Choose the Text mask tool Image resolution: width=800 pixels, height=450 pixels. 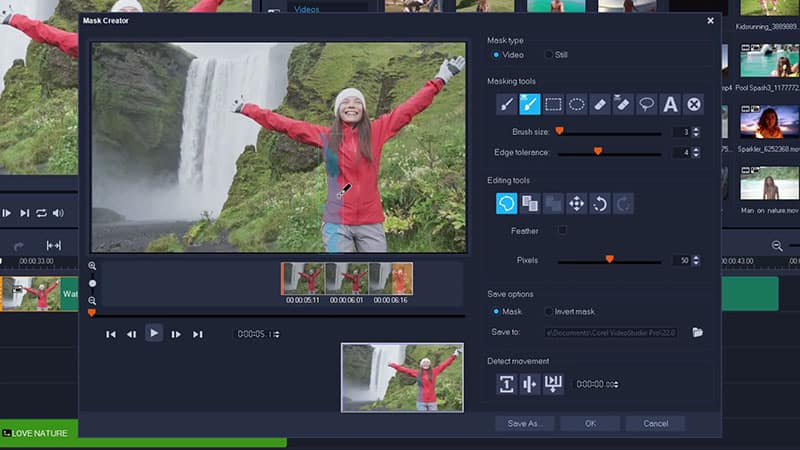point(670,104)
